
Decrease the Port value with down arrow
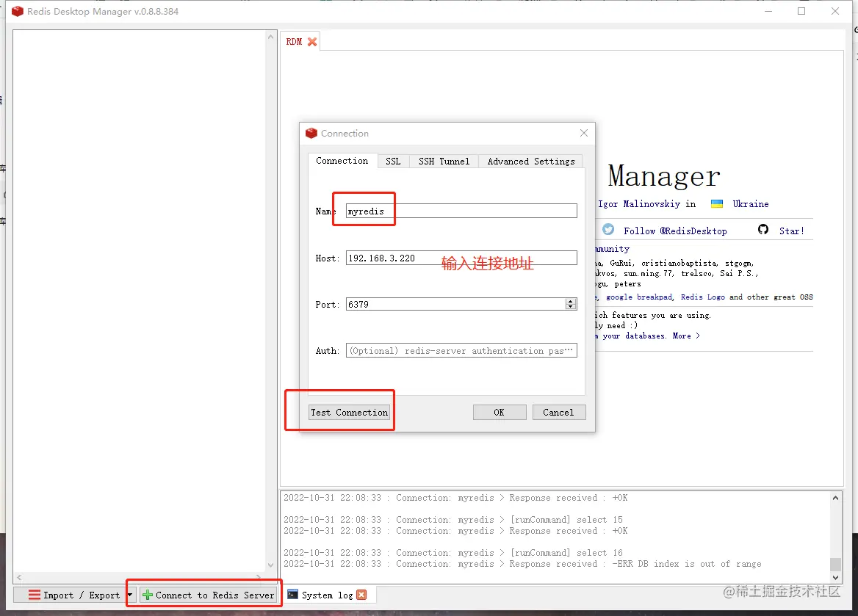(x=571, y=307)
